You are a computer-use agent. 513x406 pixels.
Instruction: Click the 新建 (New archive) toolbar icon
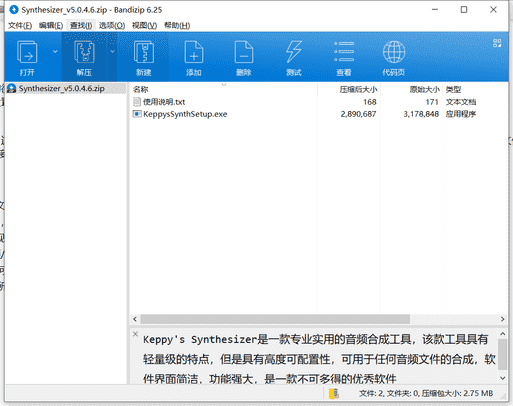(x=144, y=52)
